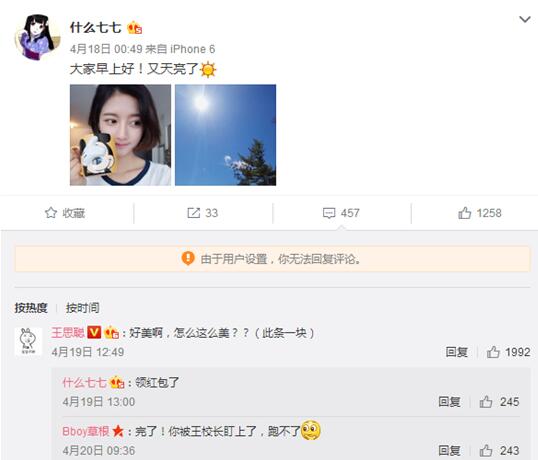Open the blue sky sun photo thumbnail
538x460 pixels.
(225, 135)
